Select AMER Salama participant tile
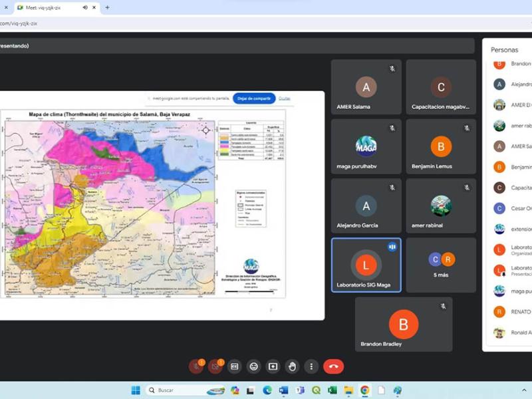 [366, 87]
